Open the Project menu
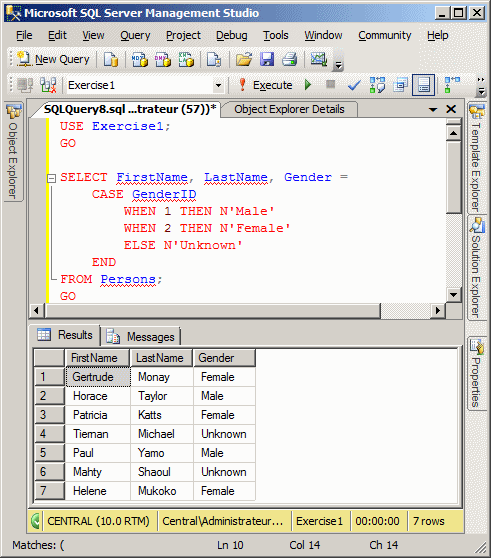Viewport: 491px width, 558px height. click(x=183, y=35)
